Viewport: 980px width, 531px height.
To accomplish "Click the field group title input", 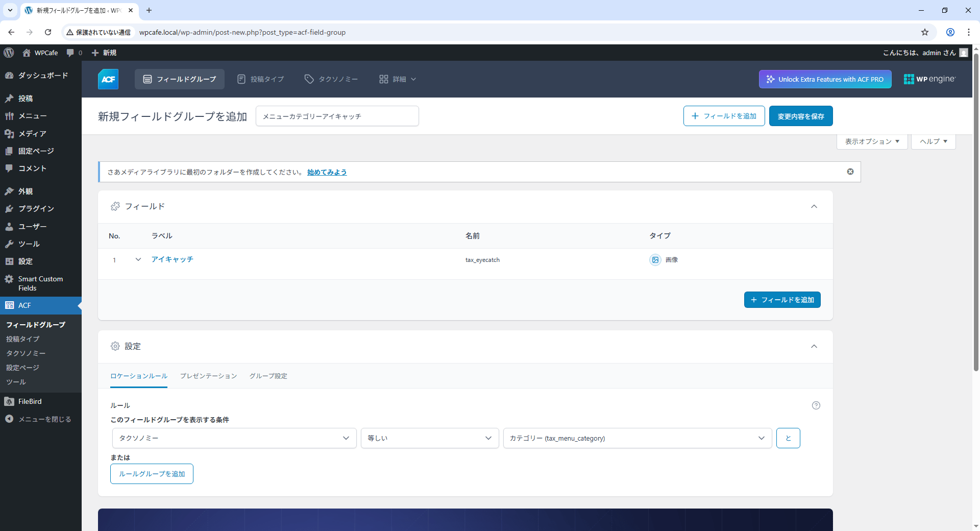I will (x=337, y=116).
